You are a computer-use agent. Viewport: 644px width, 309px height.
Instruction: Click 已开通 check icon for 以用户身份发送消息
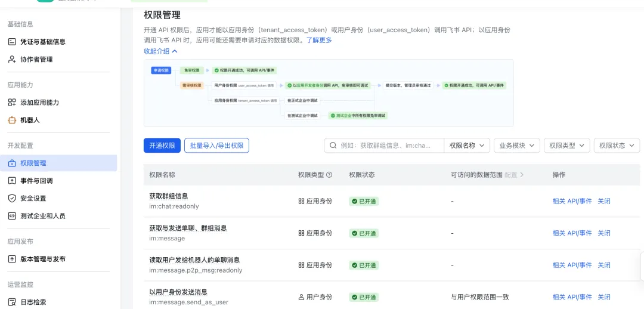(354, 297)
